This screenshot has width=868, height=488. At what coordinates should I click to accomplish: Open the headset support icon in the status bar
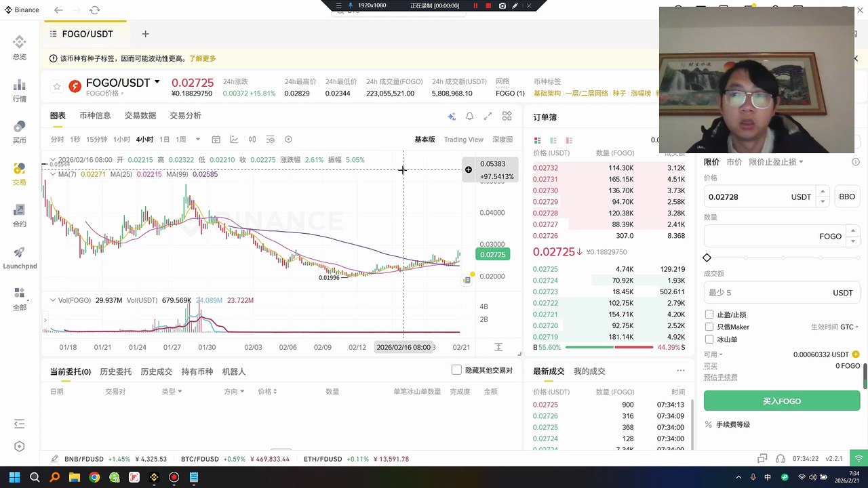click(781, 459)
